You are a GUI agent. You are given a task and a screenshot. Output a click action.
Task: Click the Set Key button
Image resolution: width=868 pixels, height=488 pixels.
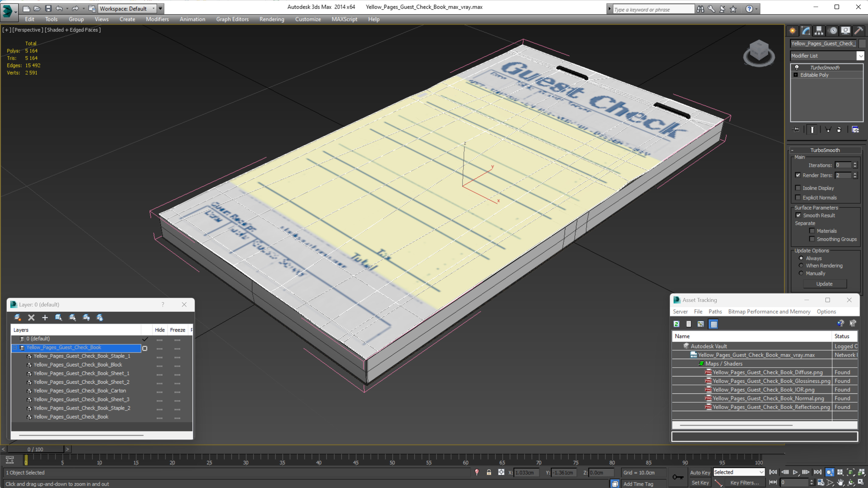click(700, 483)
